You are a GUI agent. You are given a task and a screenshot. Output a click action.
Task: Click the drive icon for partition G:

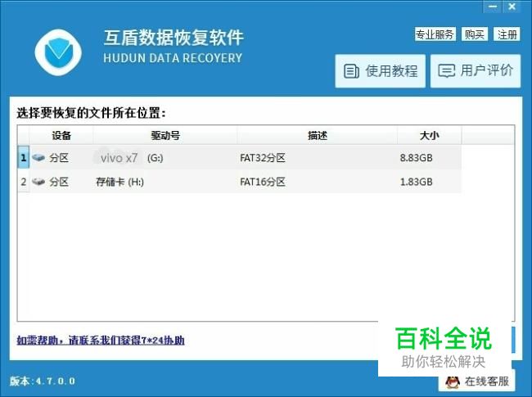[x=38, y=157]
